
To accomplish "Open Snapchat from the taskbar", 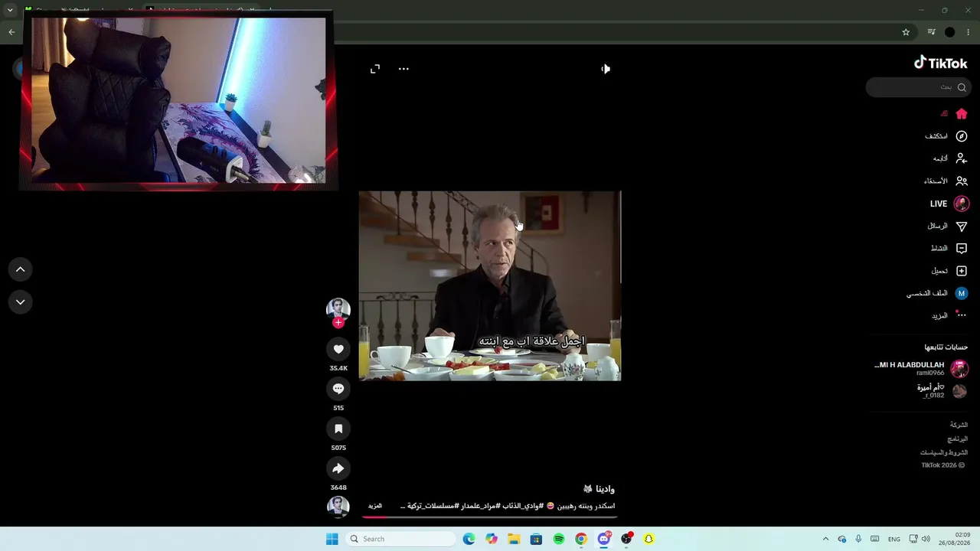I will click(648, 539).
